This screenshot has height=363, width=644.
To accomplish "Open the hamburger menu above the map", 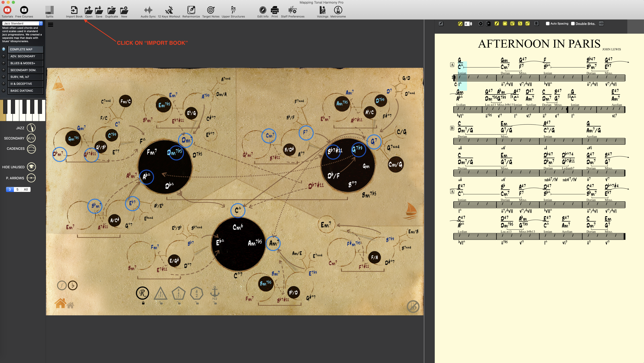I will [x=50, y=25].
